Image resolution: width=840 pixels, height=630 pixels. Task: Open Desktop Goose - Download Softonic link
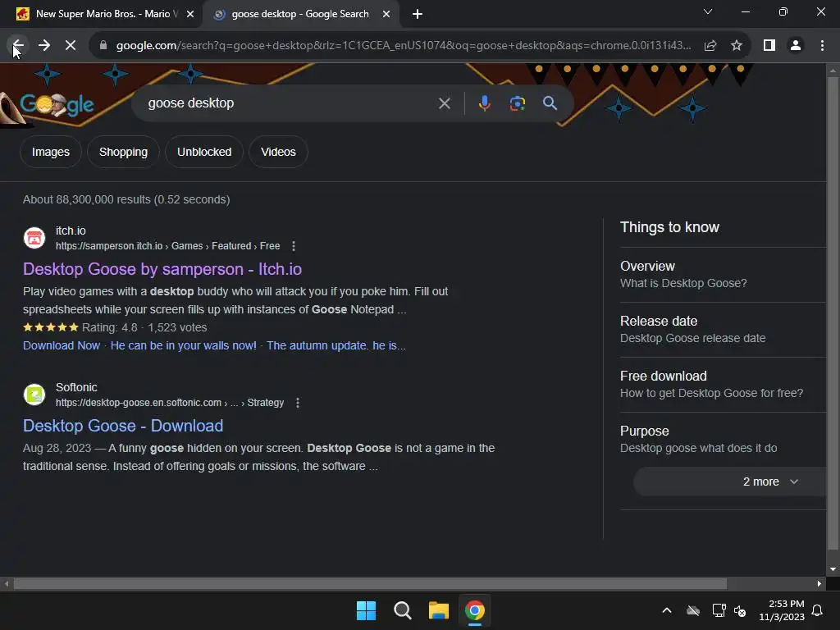coord(123,426)
